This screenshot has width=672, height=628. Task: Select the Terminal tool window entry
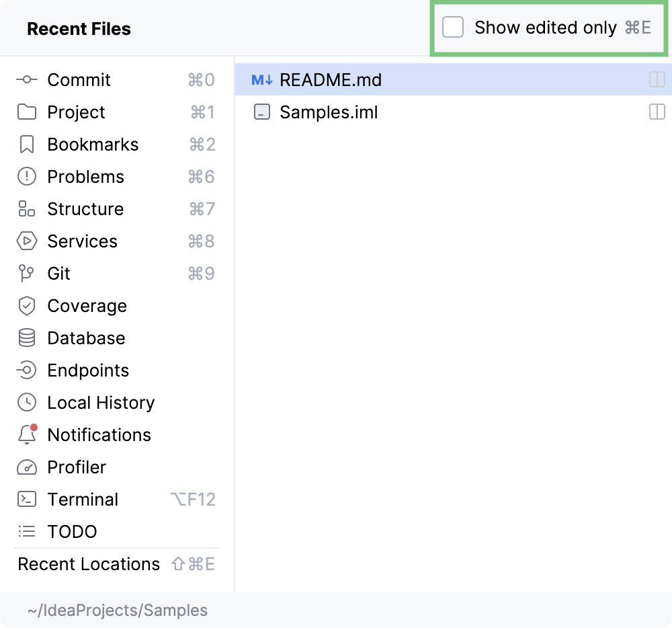pyautogui.click(x=83, y=500)
